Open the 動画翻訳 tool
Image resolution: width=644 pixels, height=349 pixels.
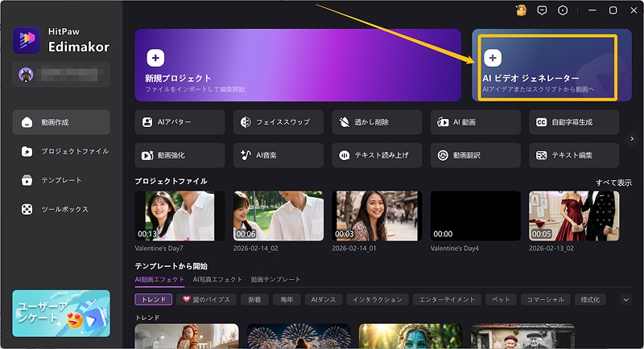(476, 155)
